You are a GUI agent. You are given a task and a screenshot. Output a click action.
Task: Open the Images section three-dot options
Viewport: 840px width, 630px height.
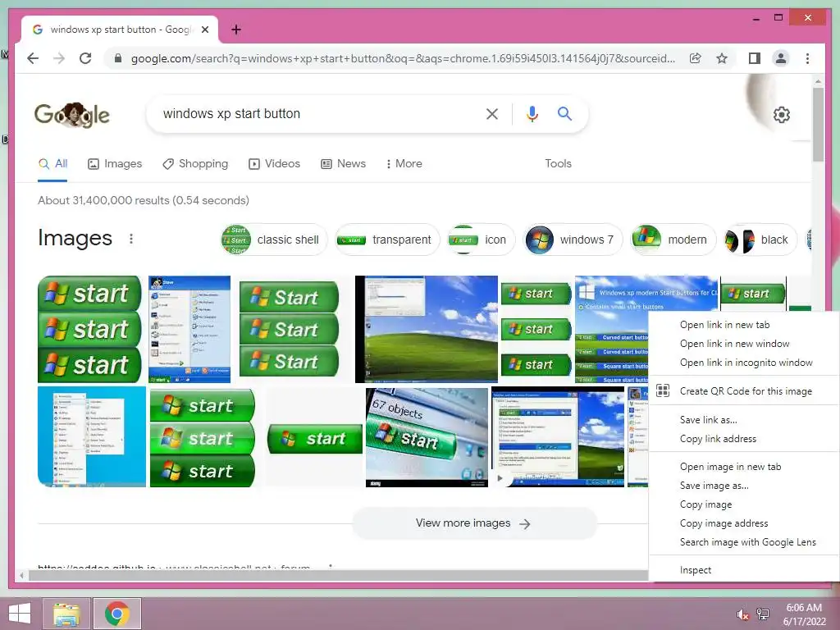click(x=130, y=239)
